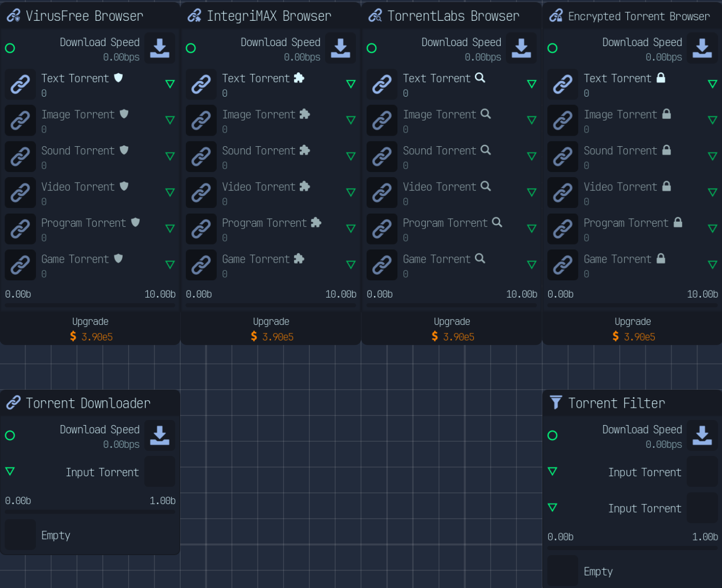Click the VirusFree Browser storage progress bar
This screenshot has width=722, height=588.
(x=90, y=305)
